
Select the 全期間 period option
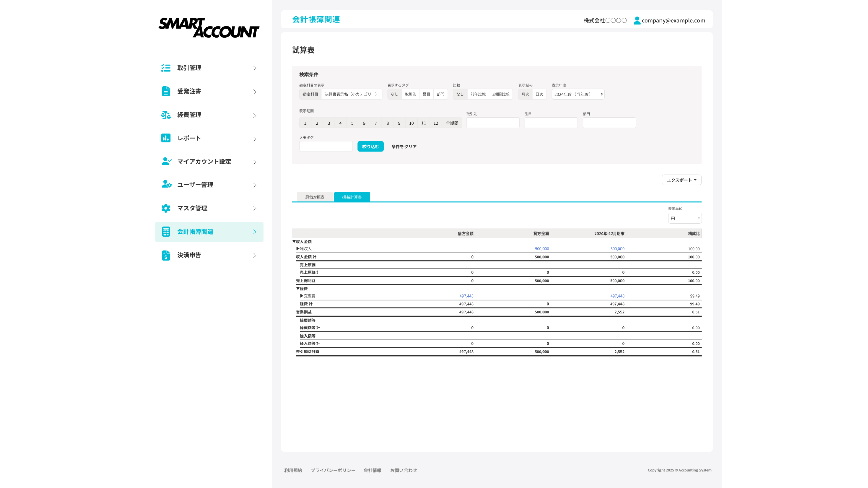[x=452, y=123]
